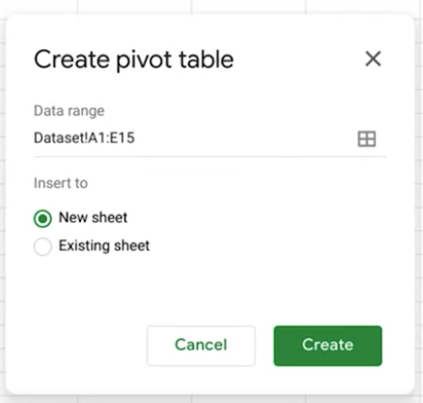Close the Create pivot table dialog
This screenshot has height=403, width=423.
click(x=373, y=59)
